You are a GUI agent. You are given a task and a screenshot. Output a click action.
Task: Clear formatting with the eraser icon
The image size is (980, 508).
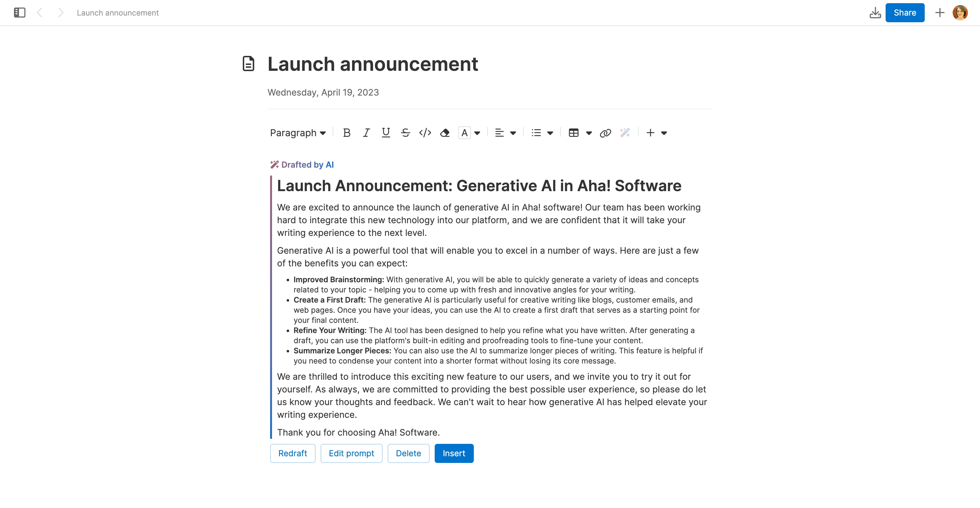coord(445,133)
